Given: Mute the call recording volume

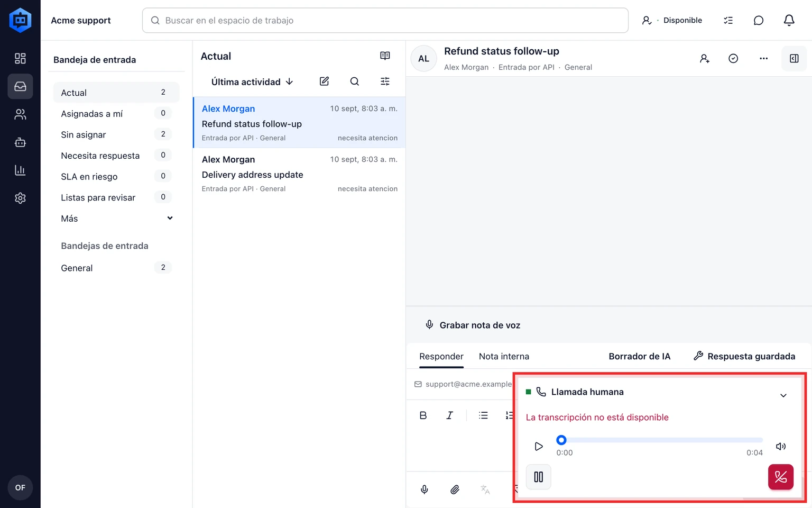Looking at the screenshot, I should click(781, 446).
